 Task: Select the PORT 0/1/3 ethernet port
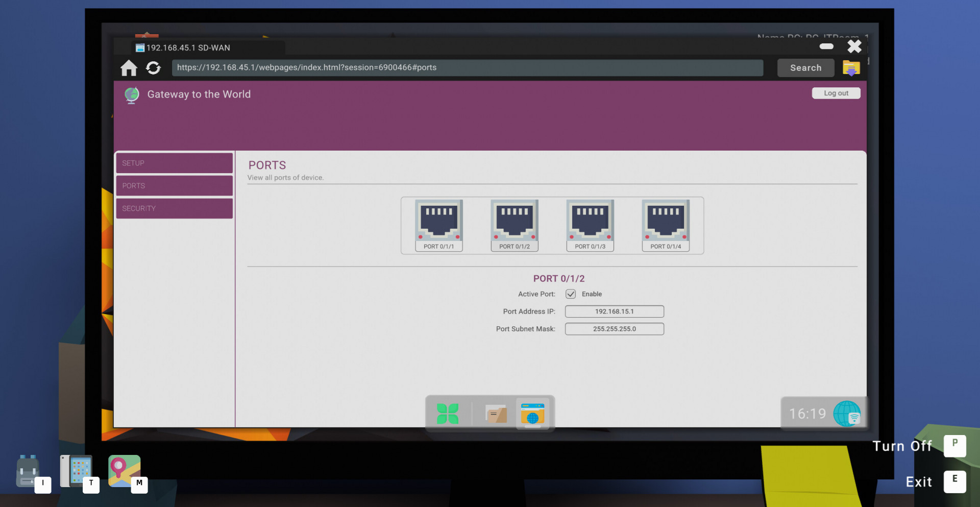(590, 225)
